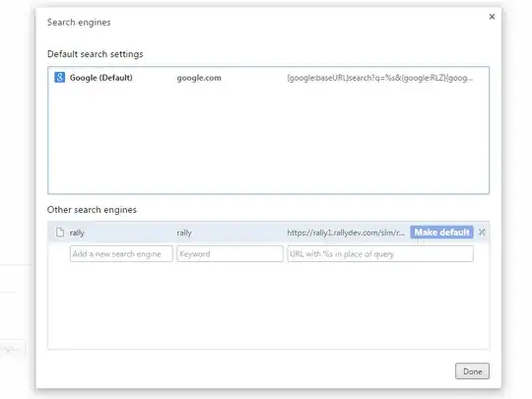This screenshot has width=532, height=399.
Task: Make rally the default search engine
Action: (441, 233)
